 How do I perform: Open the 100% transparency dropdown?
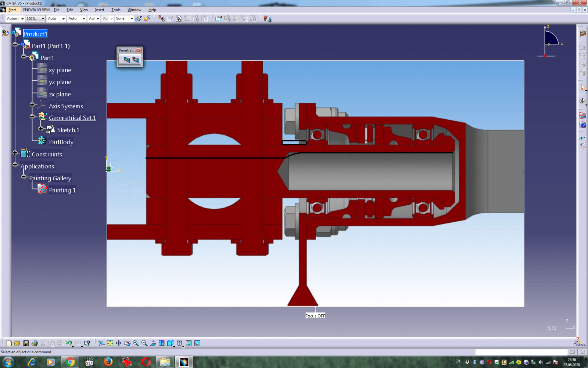click(43, 18)
